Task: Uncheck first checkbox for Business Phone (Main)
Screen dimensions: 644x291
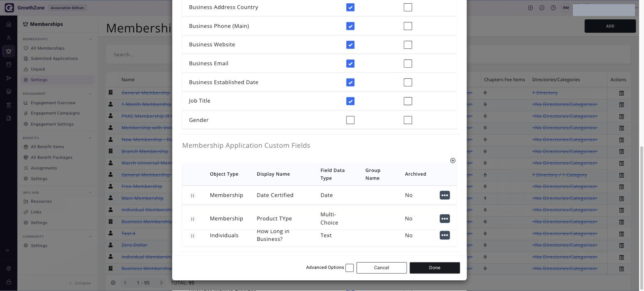Action: [350, 26]
